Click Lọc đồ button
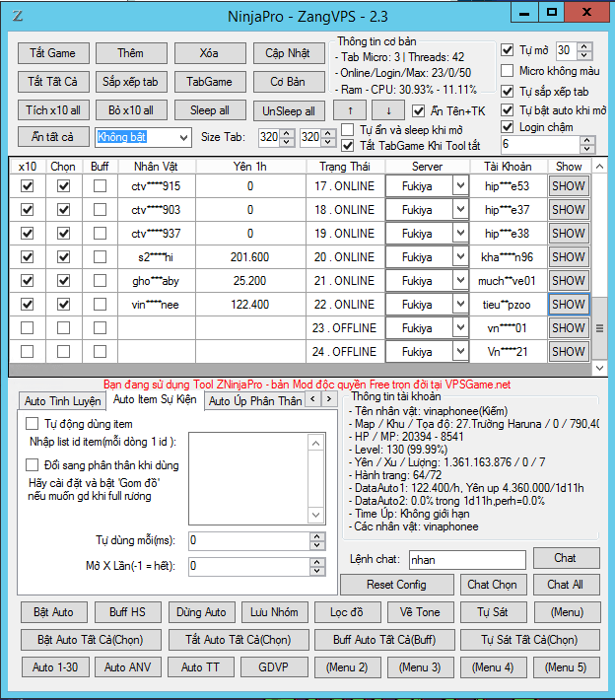 coord(347,611)
